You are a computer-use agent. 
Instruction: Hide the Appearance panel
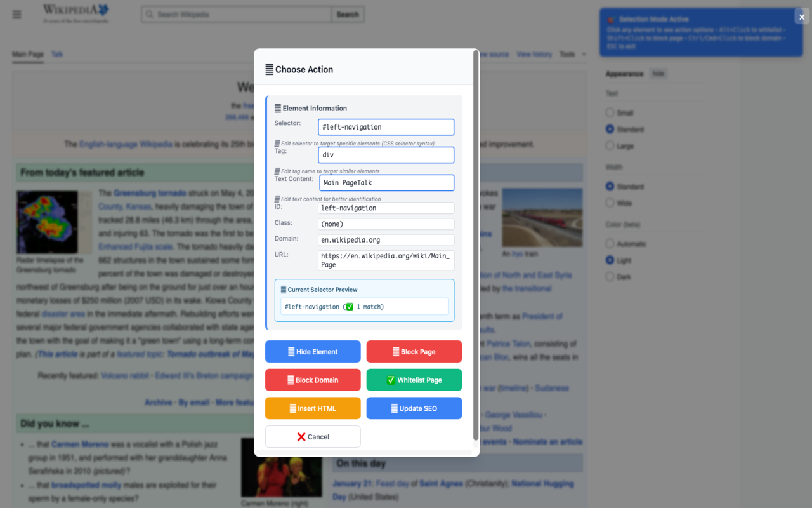tap(658, 74)
